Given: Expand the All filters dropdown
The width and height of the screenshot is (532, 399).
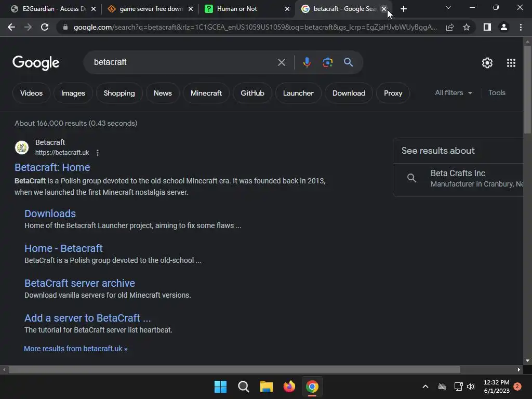Looking at the screenshot, I should [454, 92].
